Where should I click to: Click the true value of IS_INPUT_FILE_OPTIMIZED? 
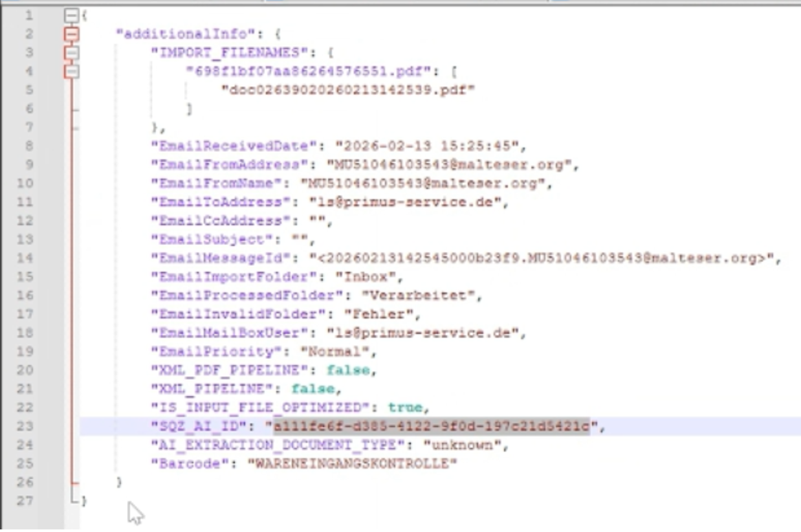click(x=404, y=408)
